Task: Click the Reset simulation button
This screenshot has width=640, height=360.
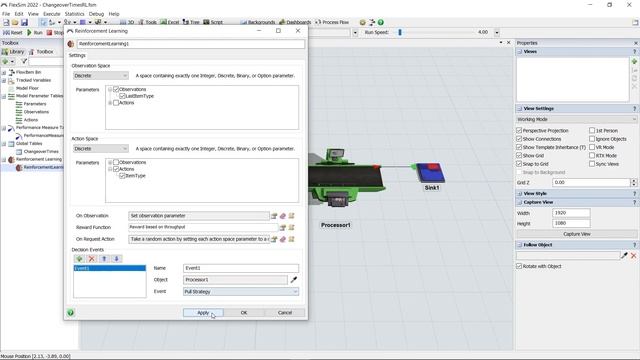Action: pos(13,32)
